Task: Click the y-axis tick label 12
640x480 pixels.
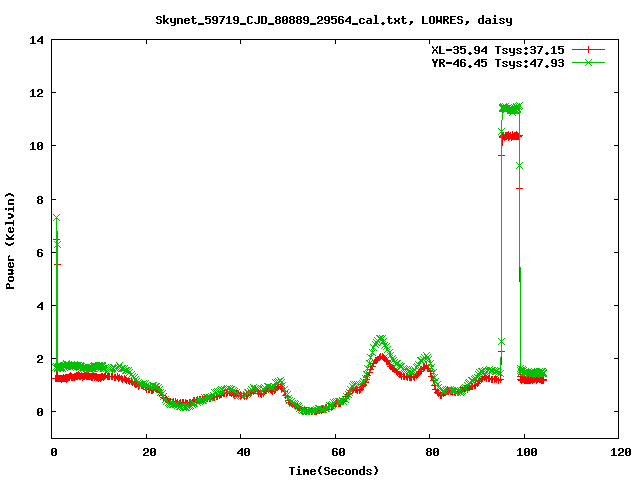Action: (x=36, y=93)
